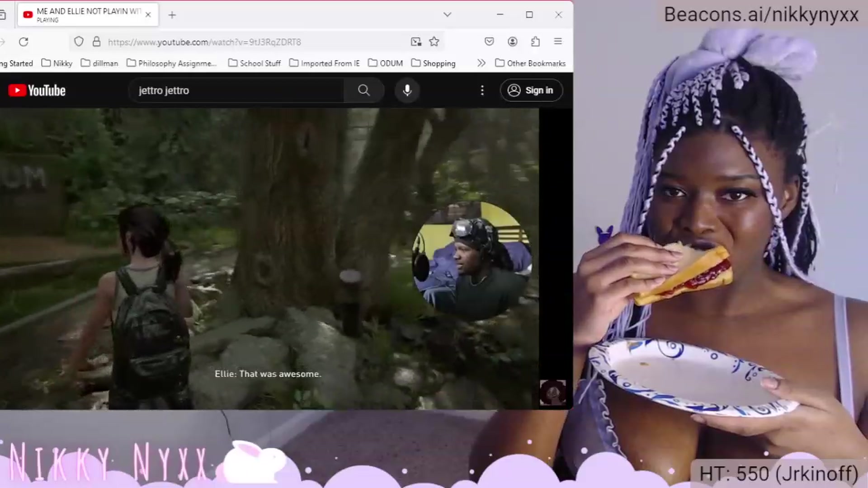Open the Firefox hamburger application menu

[558, 42]
